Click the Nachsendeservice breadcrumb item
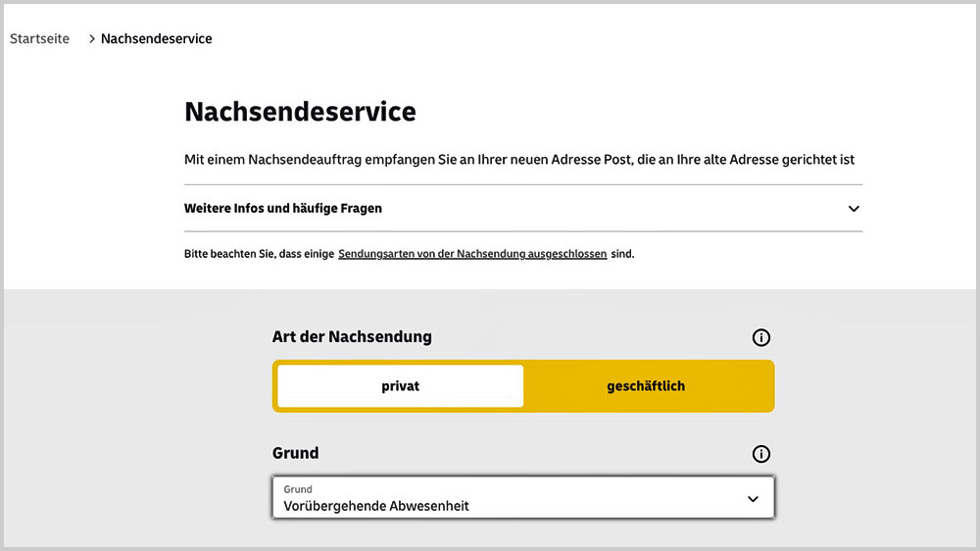This screenshot has width=980, height=551. tap(157, 39)
